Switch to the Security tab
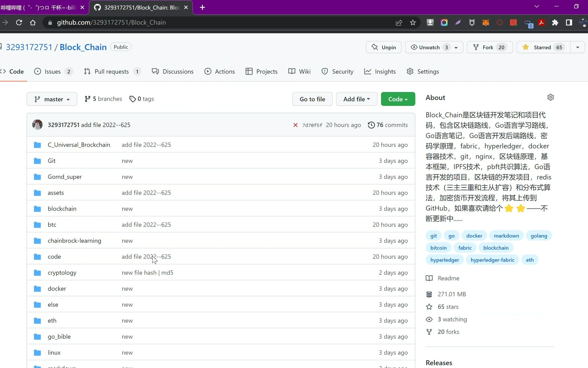The image size is (588, 368). [x=337, y=72]
